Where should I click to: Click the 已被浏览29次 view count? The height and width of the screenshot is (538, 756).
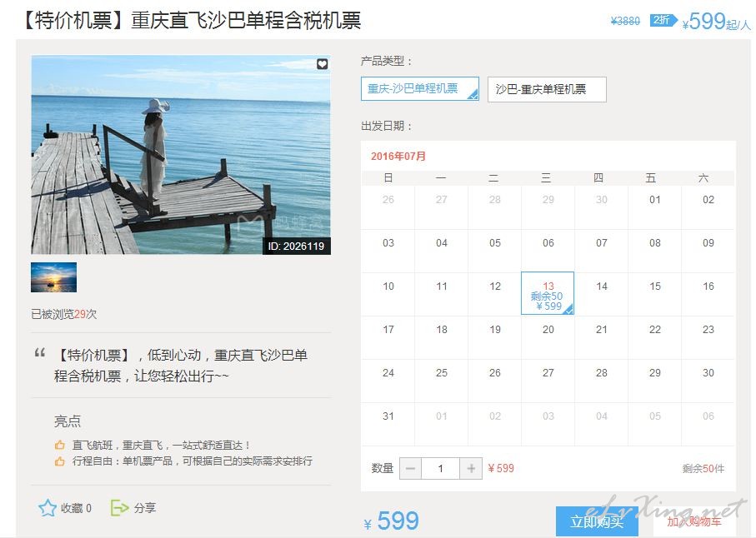point(63,315)
